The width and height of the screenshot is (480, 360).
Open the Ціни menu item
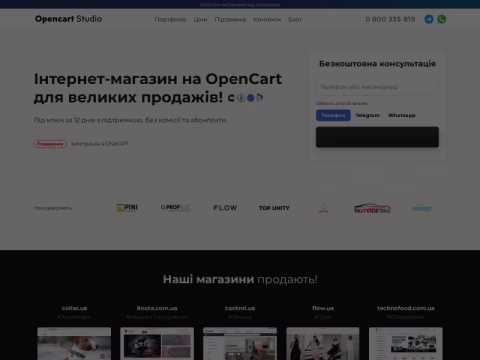[200, 19]
